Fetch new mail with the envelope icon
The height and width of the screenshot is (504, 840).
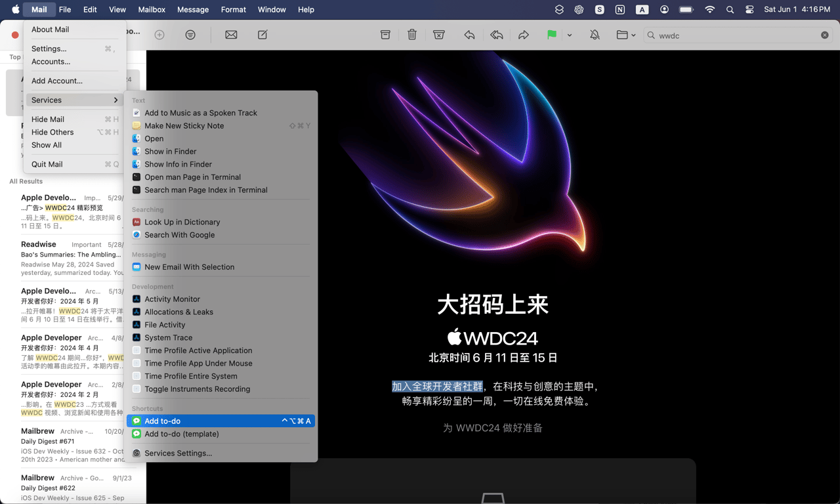click(231, 35)
